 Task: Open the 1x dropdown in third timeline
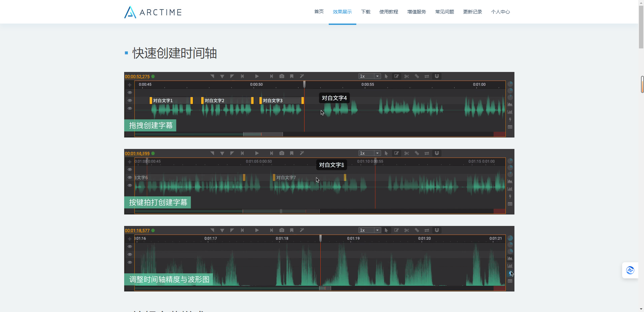pyautogui.click(x=377, y=230)
